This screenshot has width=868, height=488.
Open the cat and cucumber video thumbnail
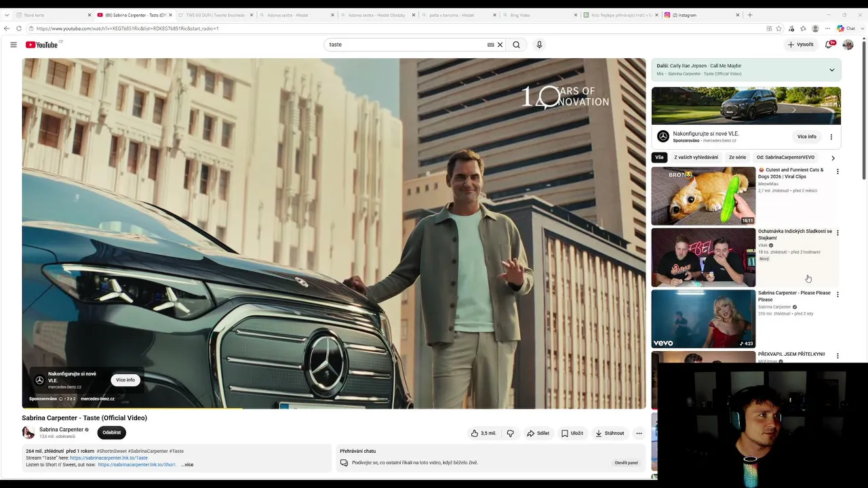[703, 196]
